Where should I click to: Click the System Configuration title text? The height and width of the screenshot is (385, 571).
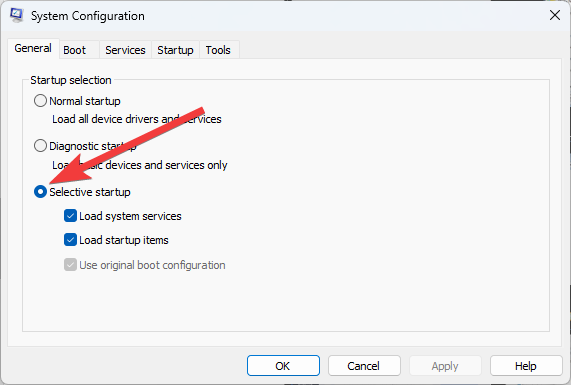click(x=88, y=16)
